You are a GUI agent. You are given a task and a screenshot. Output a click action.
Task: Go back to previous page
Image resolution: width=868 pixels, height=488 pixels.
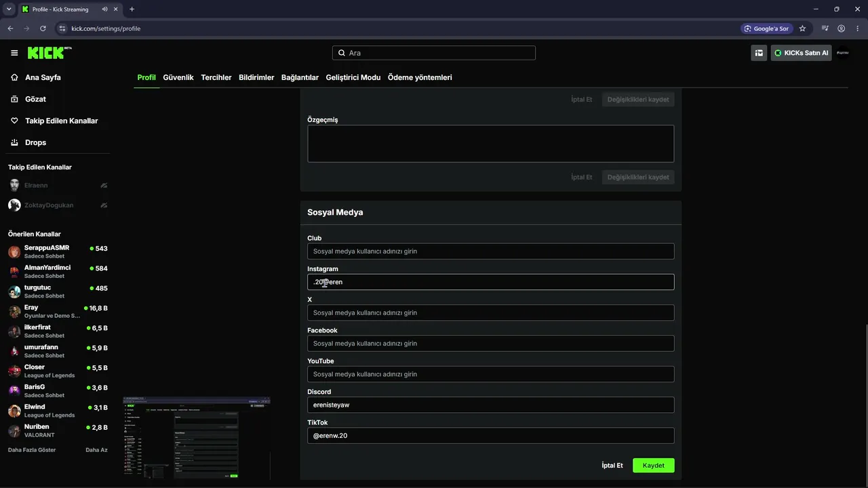[x=10, y=28]
